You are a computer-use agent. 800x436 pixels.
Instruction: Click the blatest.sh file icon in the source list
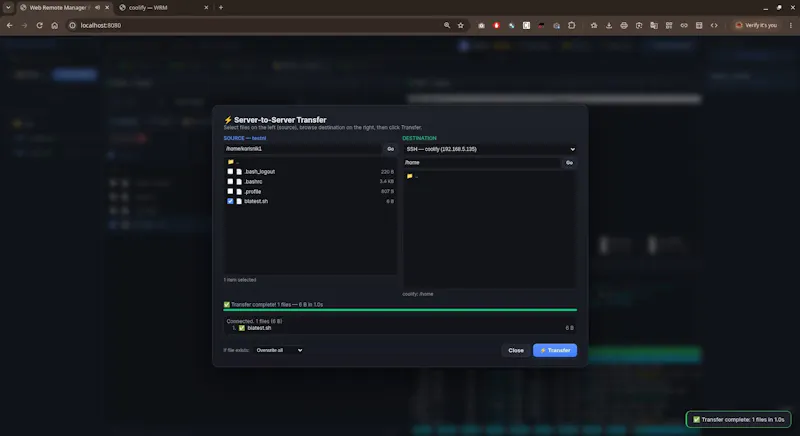pyautogui.click(x=239, y=201)
